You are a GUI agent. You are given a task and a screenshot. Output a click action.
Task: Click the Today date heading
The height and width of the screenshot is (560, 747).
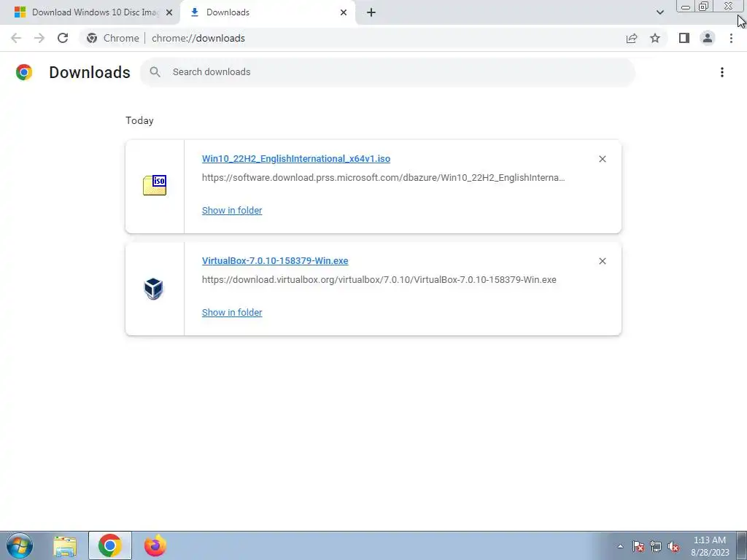(139, 120)
